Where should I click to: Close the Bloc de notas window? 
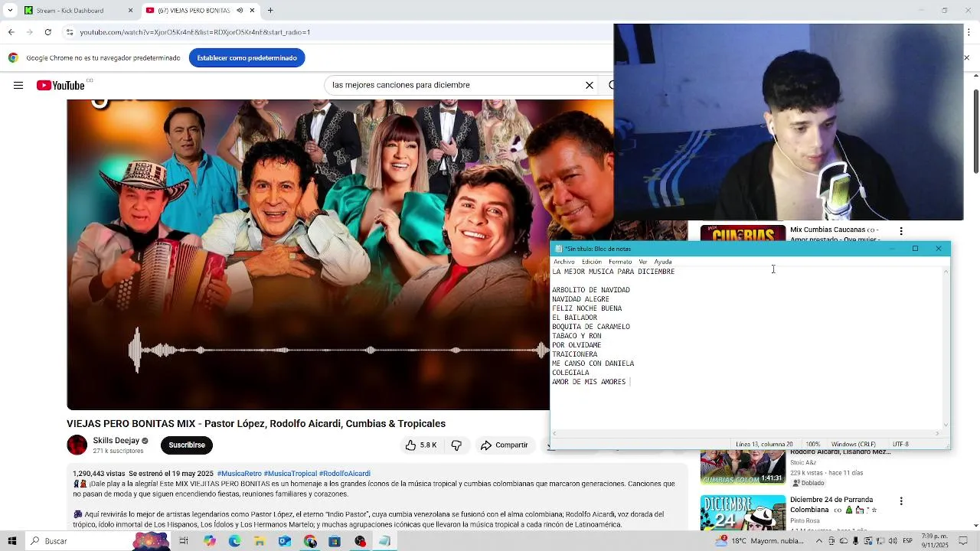coord(939,249)
